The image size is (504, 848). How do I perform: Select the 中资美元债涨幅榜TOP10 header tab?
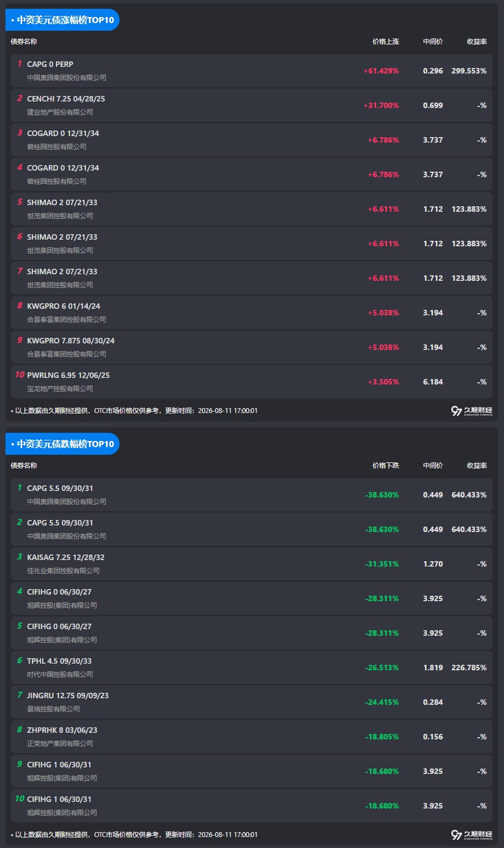pyautogui.click(x=63, y=20)
